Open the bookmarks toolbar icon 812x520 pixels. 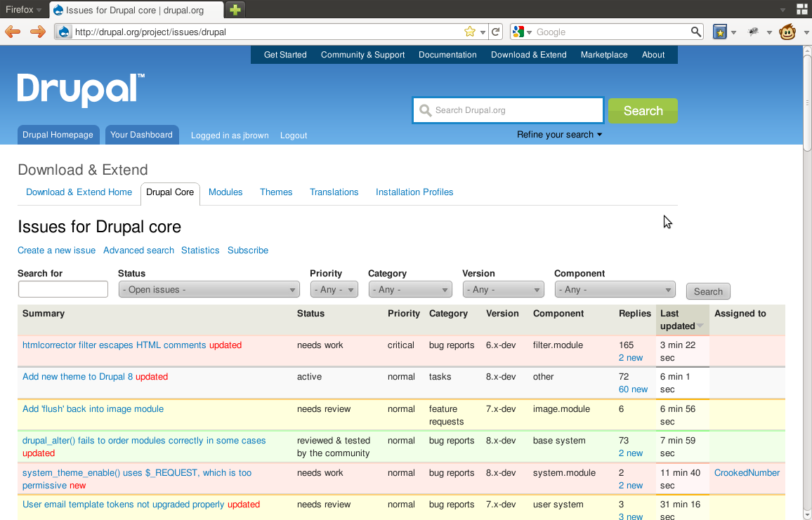[719, 32]
